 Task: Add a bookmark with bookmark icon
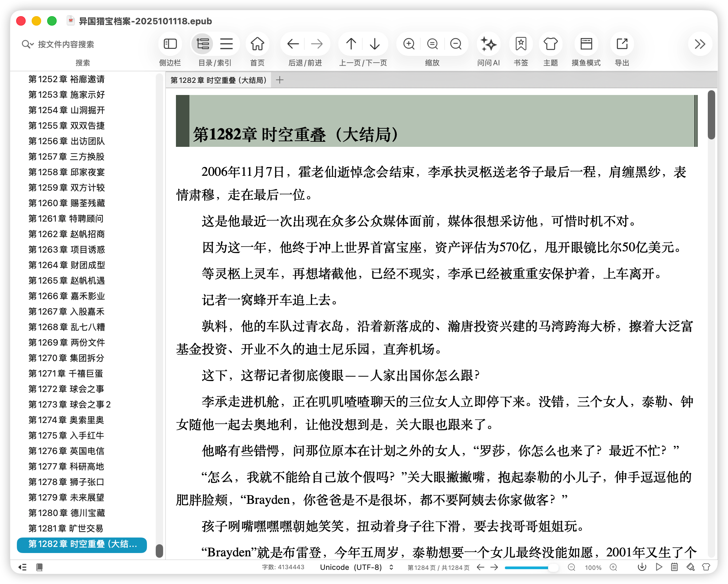click(521, 44)
